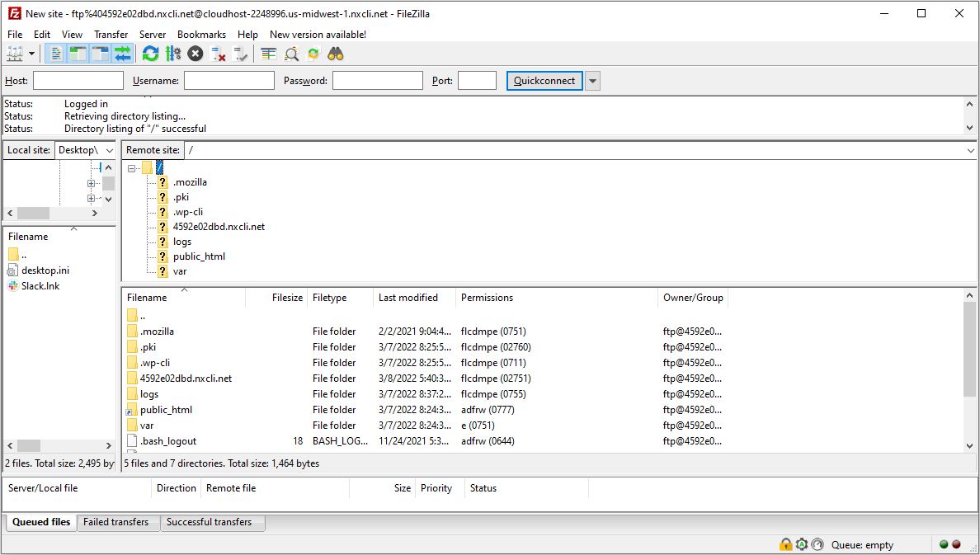Open the Help menu

[x=247, y=35]
